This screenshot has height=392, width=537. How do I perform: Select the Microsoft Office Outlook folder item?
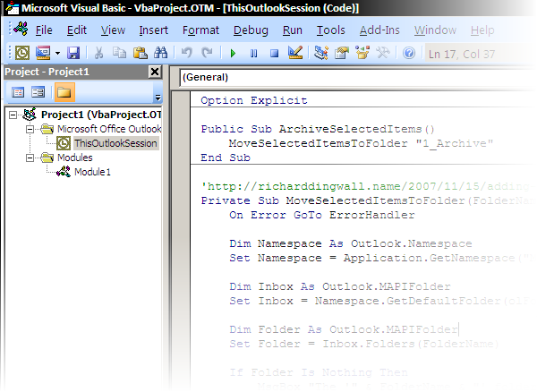pyautogui.click(x=109, y=129)
